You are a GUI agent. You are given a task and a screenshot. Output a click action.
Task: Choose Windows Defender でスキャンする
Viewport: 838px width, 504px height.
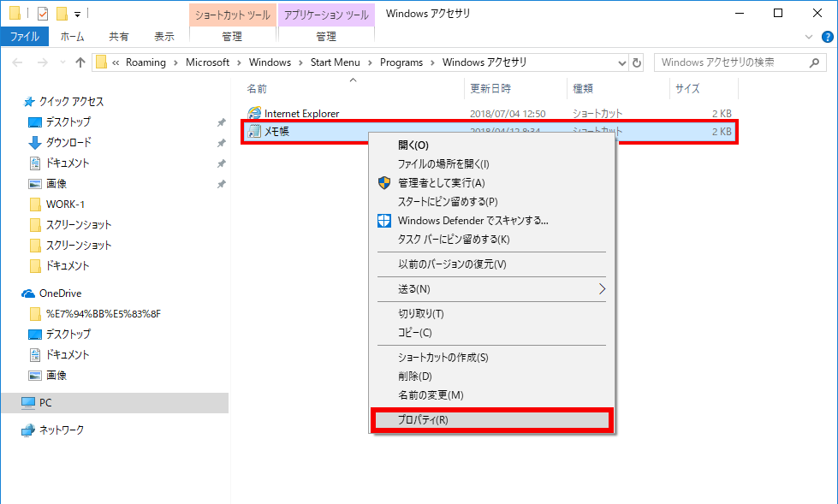[x=491, y=220]
